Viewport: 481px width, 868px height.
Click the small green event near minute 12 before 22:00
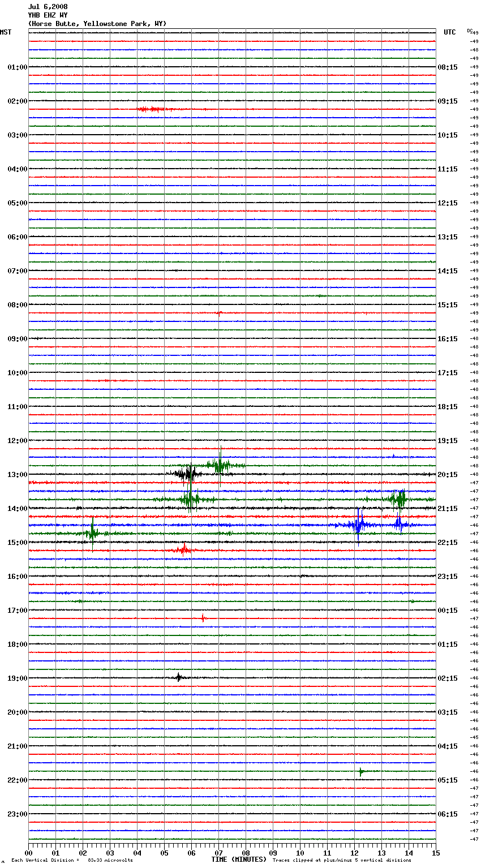coord(361,771)
